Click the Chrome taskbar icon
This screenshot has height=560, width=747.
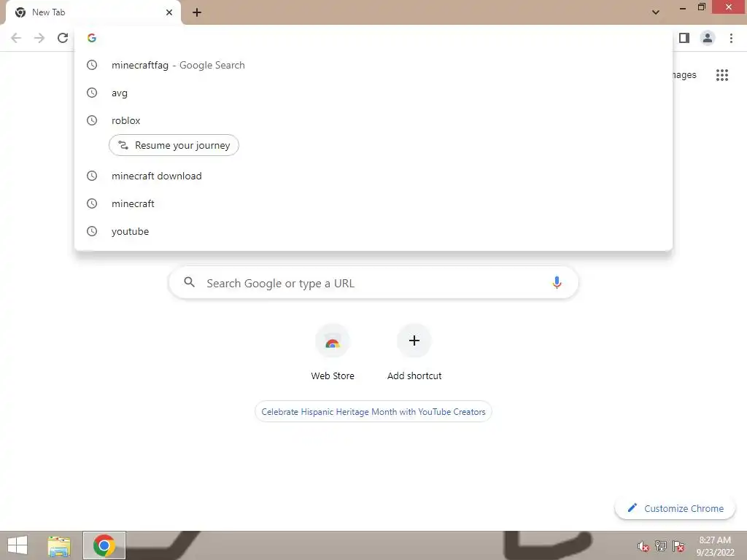104,545
